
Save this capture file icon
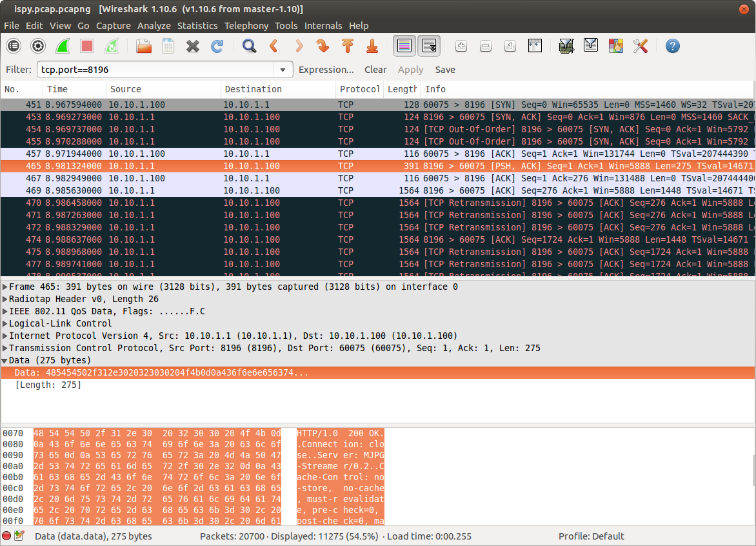pos(168,46)
